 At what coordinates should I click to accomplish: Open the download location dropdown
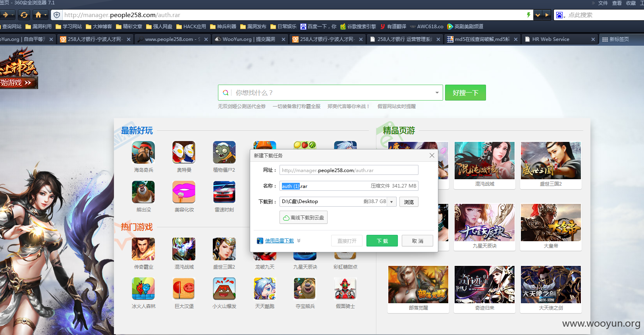tap(391, 201)
